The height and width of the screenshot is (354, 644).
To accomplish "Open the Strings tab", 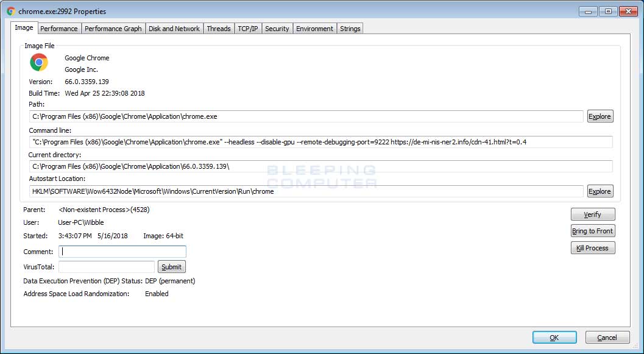I will pyautogui.click(x=350, y=29).
